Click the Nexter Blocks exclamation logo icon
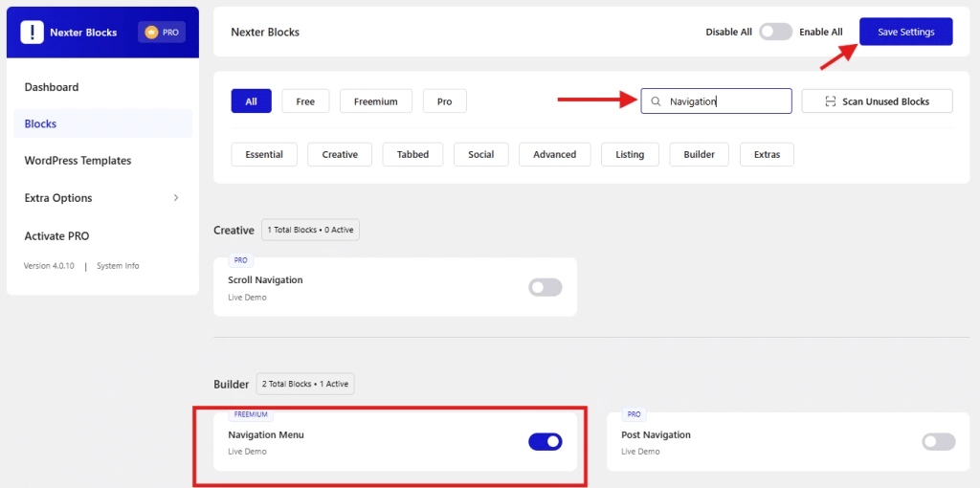980x488 pixels. 32,33
